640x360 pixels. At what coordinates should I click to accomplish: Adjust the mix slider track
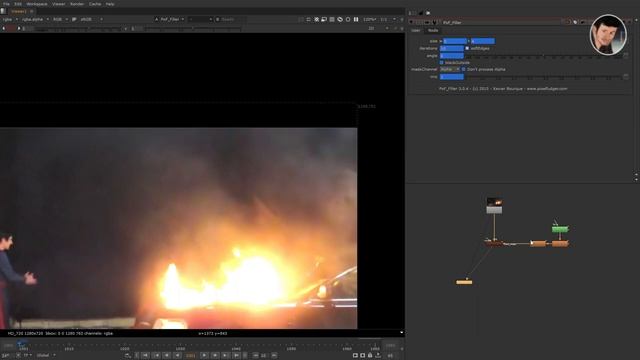(x=544, y=77)
